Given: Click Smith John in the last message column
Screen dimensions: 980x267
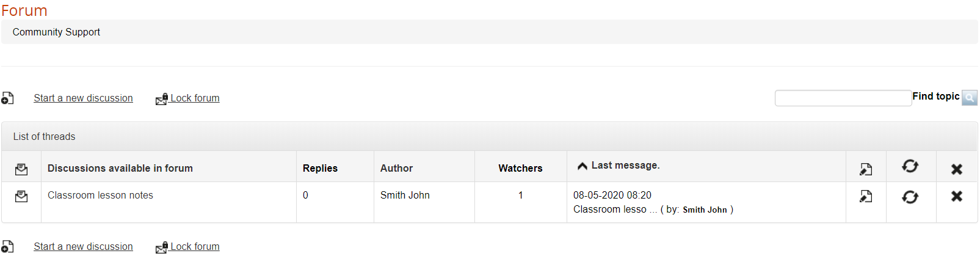Looking at the screenshot, I should pyautogui.click(x=705, y=210).
